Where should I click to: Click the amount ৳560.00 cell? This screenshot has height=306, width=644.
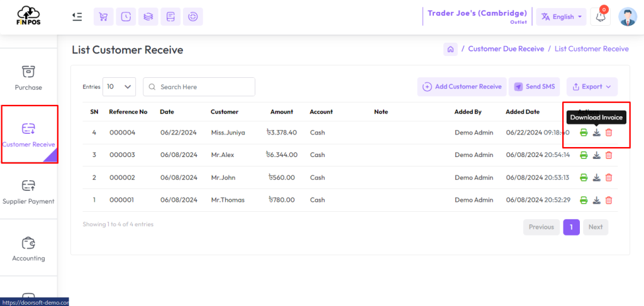[x=281, y=178]
